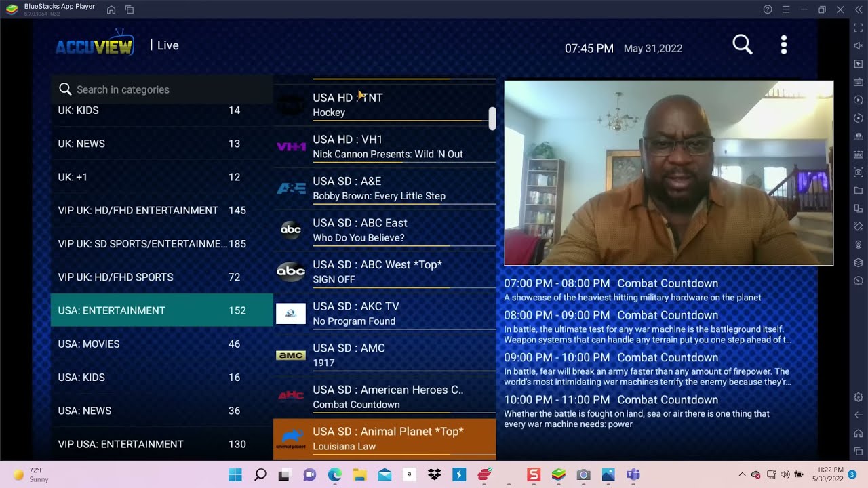Image resolution: width=868 pixels, height=488 pixels.
Task: Click the Live label in header
Action: click(168, 45)
